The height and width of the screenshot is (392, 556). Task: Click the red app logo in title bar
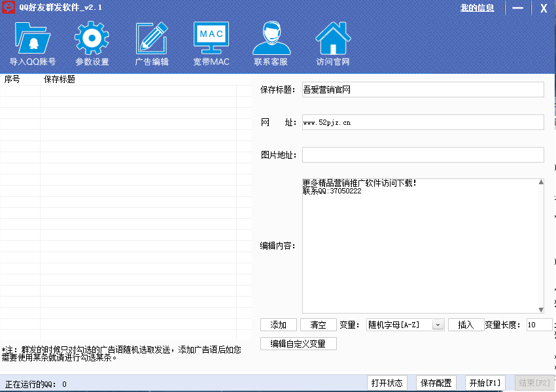[9, 8]
